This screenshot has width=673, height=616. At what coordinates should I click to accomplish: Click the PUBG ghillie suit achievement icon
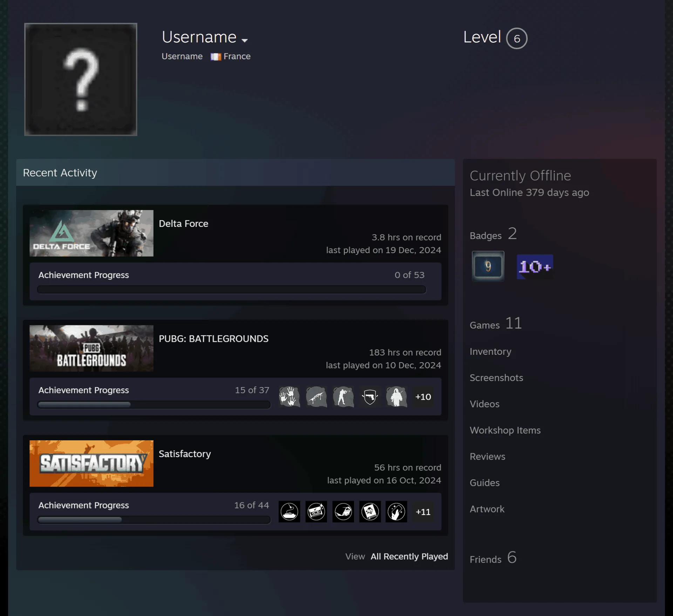(x=396, y=397)
